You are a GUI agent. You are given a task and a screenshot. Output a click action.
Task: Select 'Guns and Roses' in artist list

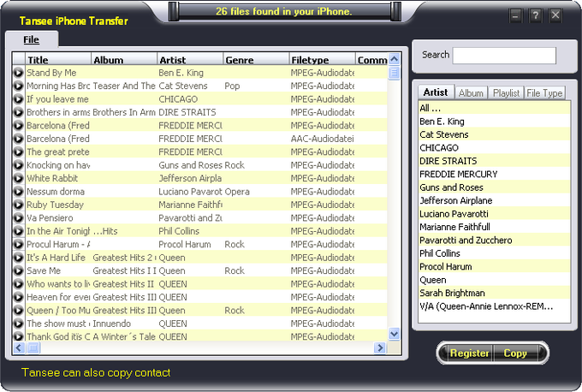click(x=494, y=187)
